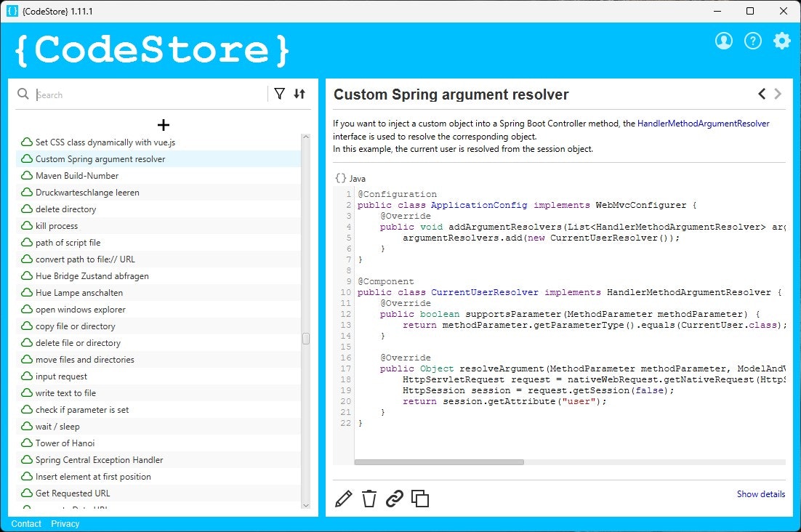Select 'path of script file' snippet
Viewport: 801px width, 532px height.
158,243
